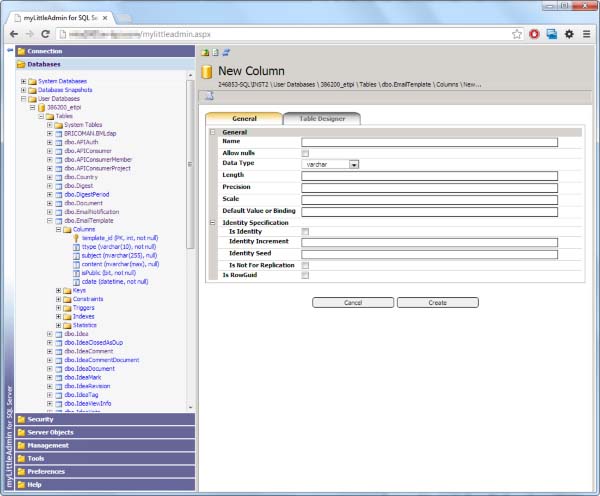Click the first green toolbar icon above New Column
This screenshot has height=496, width=600.
click(205, 52)
